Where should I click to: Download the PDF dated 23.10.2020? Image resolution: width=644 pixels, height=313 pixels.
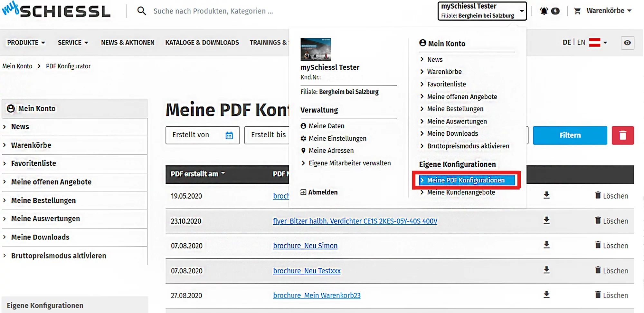[546, 220]
